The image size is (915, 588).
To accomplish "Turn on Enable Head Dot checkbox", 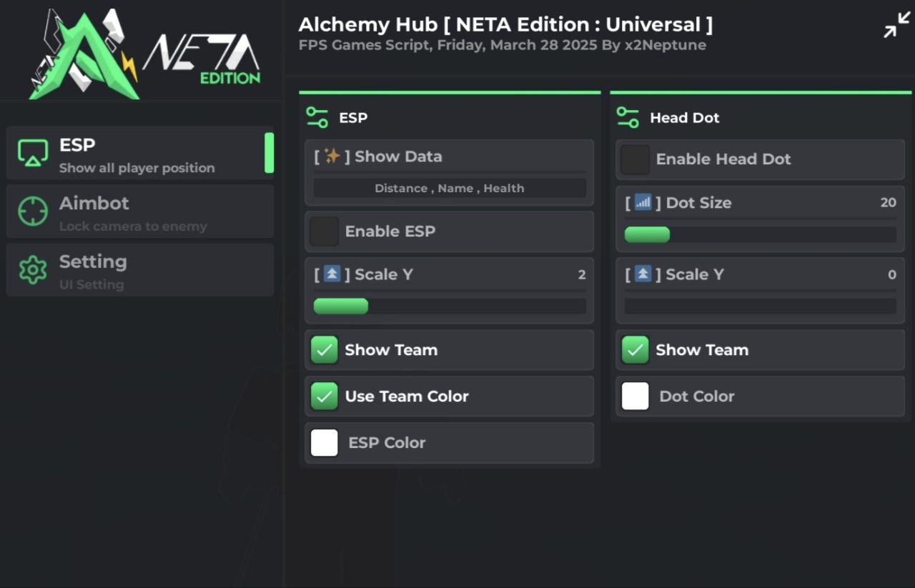I will pos(635,159).
